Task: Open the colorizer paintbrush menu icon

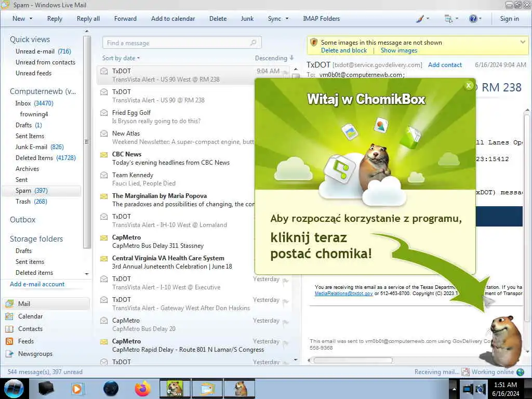Action: coord(420,19)
